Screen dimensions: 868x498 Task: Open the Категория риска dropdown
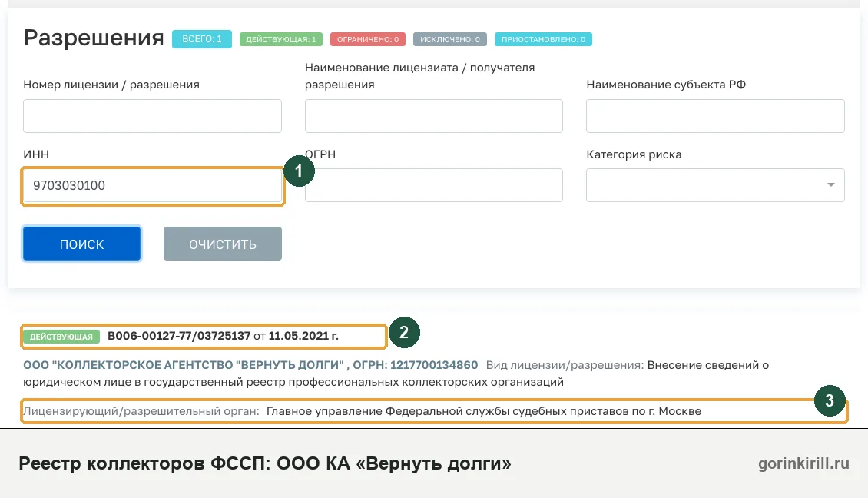point(715,185)
